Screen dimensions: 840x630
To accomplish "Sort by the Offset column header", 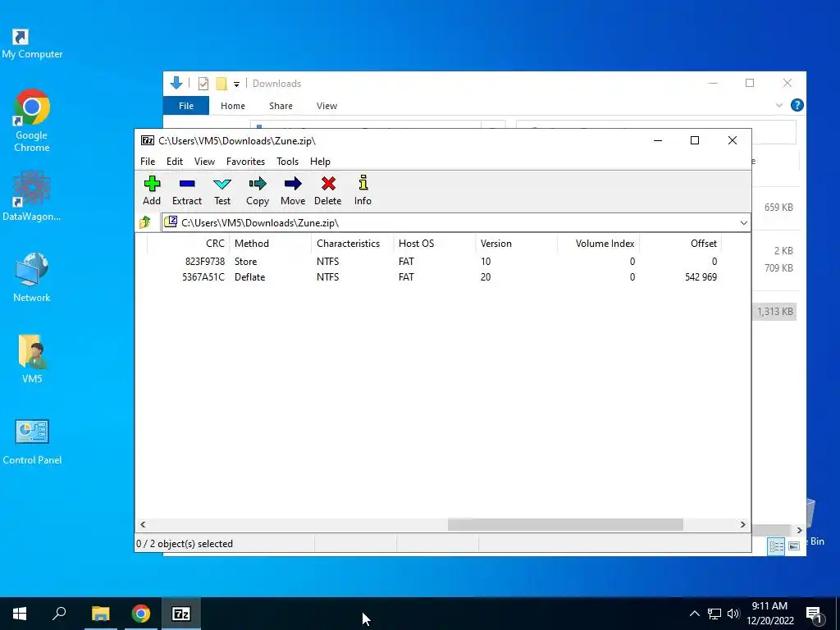I will coord(680,243).
